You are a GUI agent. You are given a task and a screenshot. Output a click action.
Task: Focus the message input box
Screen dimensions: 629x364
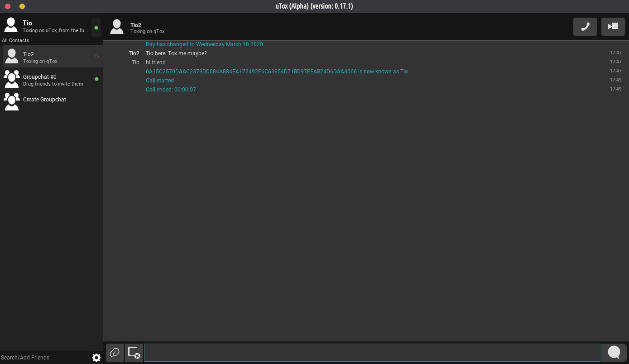click(x=372, y=353)
